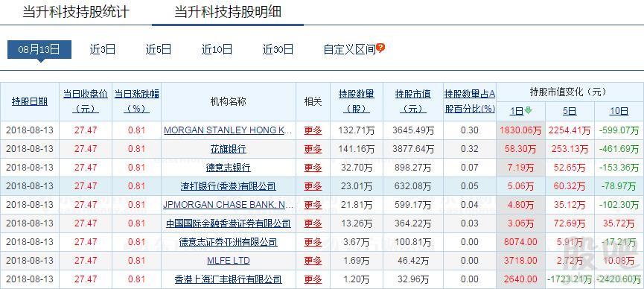Sort by 持股数量占A股百分比 header

coord(470,101)
